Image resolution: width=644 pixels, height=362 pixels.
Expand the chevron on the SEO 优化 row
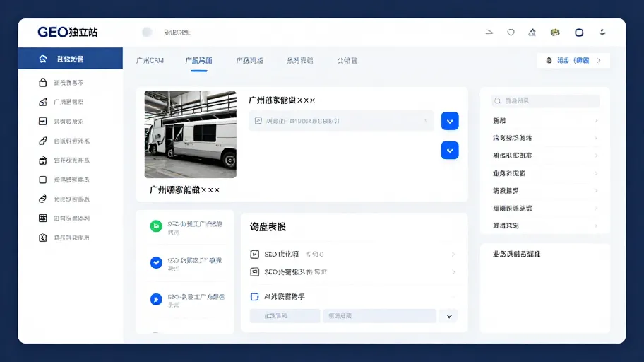[453, 255]
